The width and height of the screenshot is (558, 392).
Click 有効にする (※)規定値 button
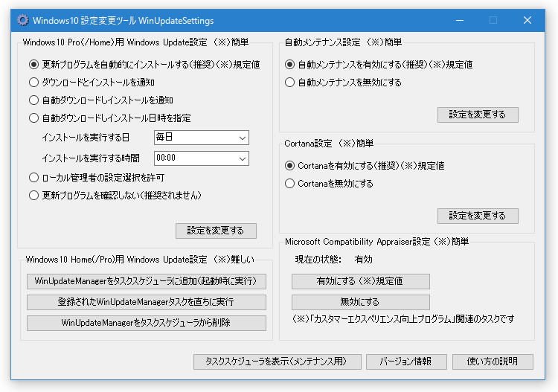[361, 281]
